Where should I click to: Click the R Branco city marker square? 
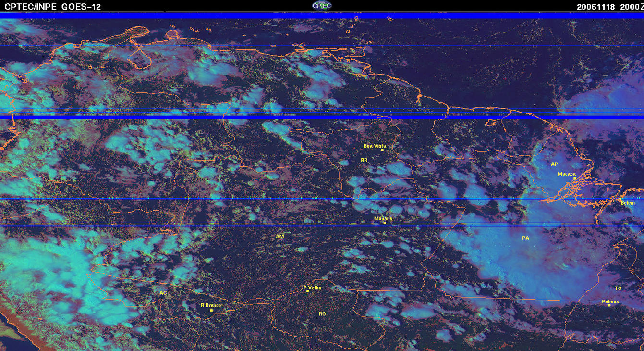211,310
